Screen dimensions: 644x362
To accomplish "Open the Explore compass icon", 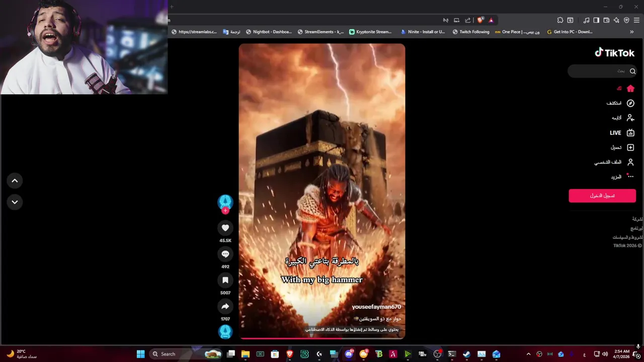I will [x=630, y=103].
